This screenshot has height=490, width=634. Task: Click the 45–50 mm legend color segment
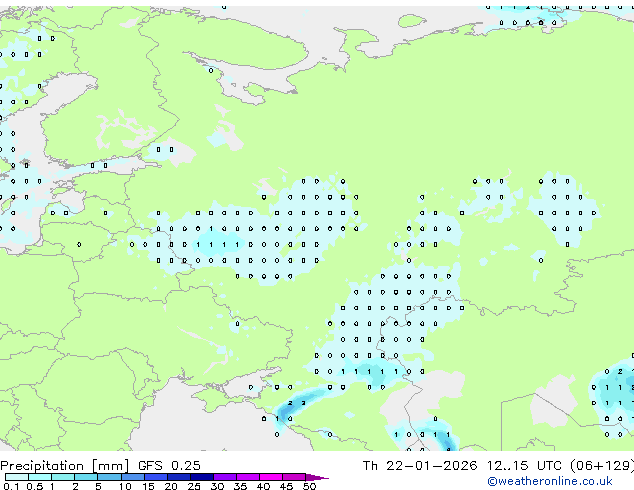(x=294, y=477)
